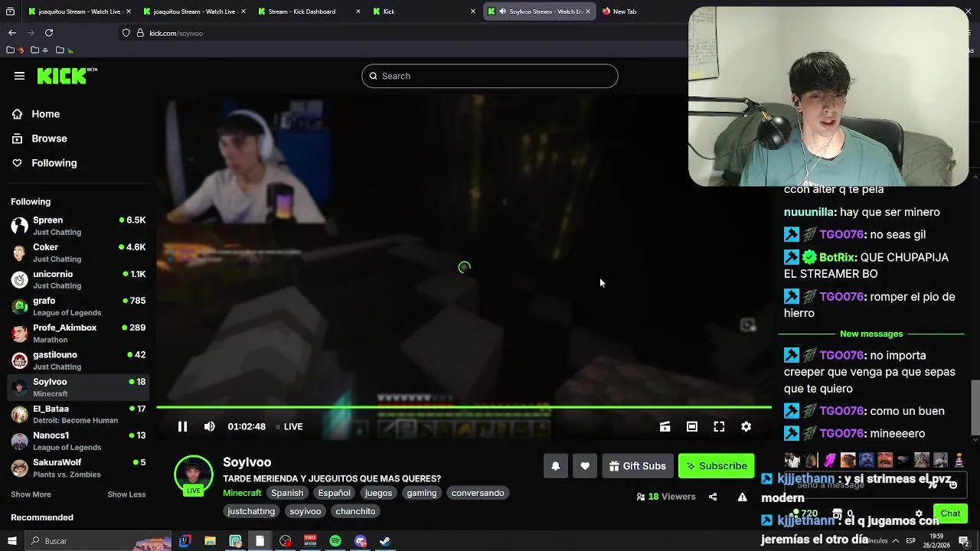This screenshot has height=551, width=980.
Task: Select the juegos tag
Action: click(x=378, y=493)
